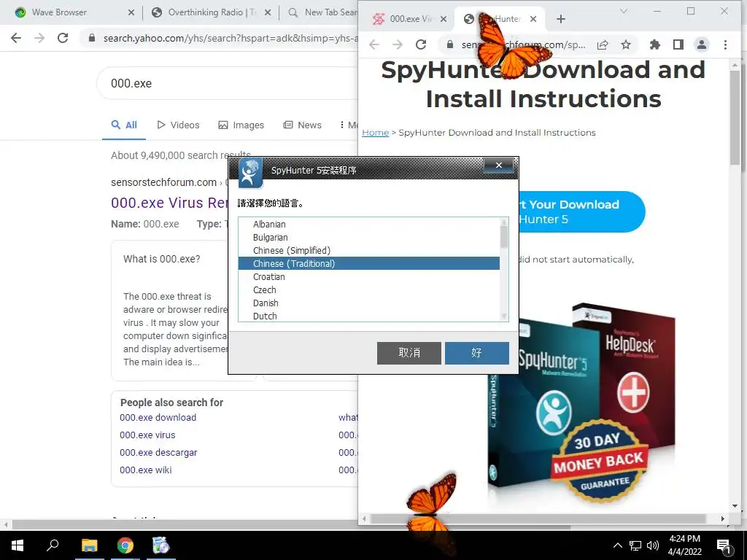Image resolution: width=747 pixels, height=560 pixels.
Task: Open Chrome tab search chevron
Action: [x=624, y=11]
